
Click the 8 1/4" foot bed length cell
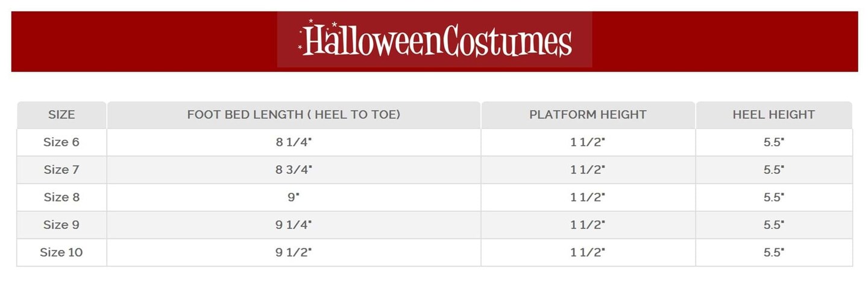coord(294,143)
